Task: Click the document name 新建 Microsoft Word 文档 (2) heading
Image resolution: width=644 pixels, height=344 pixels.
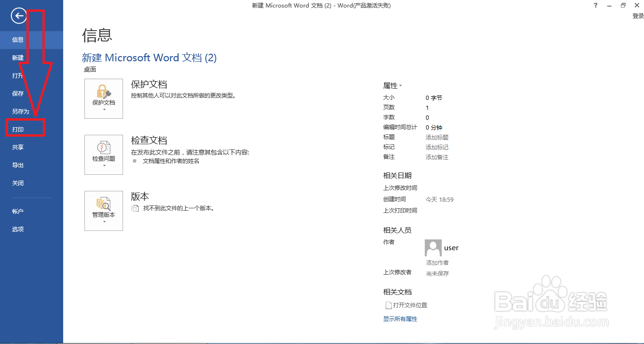Action: 149,57
